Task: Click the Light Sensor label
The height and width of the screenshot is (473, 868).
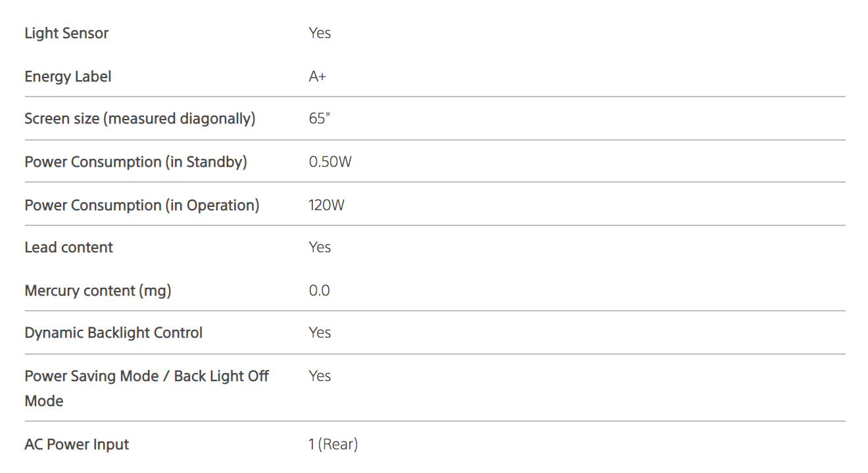Action: (x=66, y=34)
